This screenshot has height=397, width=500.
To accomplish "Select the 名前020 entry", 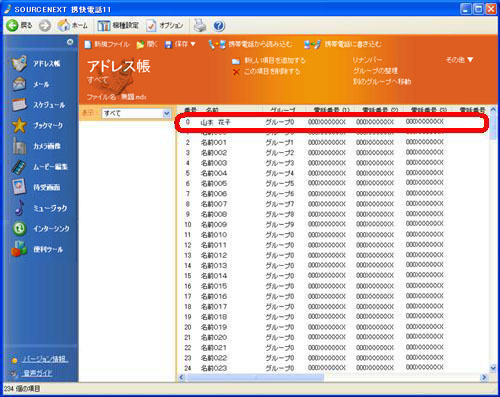I will coord(214,338).
